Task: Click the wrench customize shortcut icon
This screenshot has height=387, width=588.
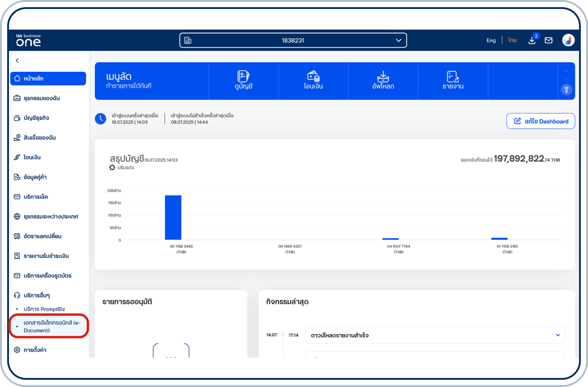Action: click(566, 90)
